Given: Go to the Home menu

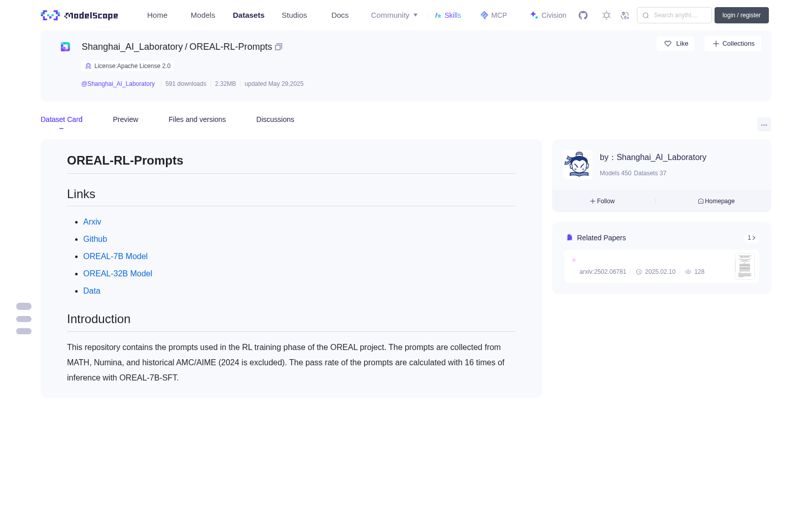Looking at the screenshot, I should (x=157, y=15).
